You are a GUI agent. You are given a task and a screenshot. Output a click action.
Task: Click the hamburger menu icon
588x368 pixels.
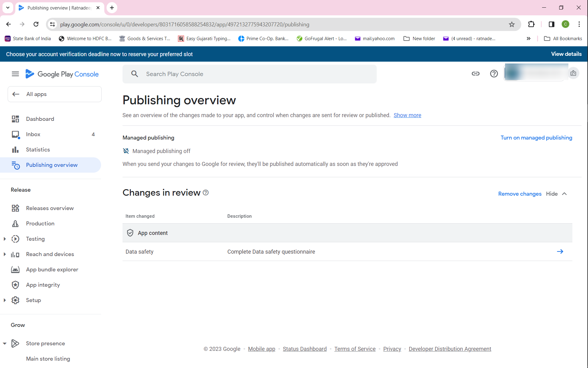tap(15, 74)
